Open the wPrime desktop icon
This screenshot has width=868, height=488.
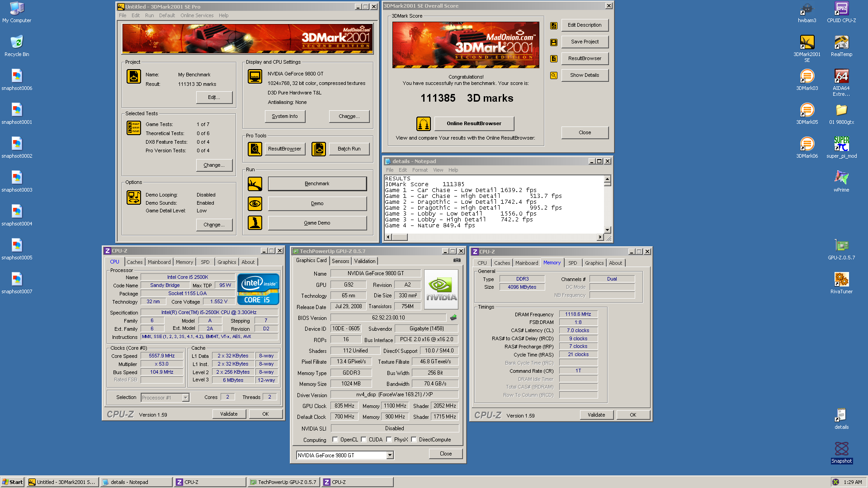click(841, 182)
